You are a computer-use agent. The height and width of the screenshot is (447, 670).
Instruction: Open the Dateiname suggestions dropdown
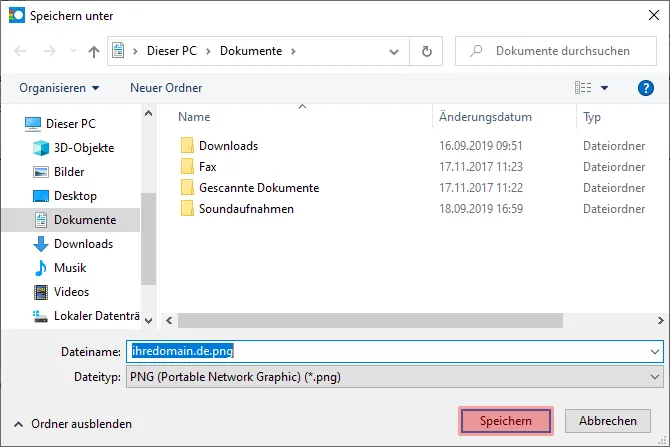(x=655, y=352)
